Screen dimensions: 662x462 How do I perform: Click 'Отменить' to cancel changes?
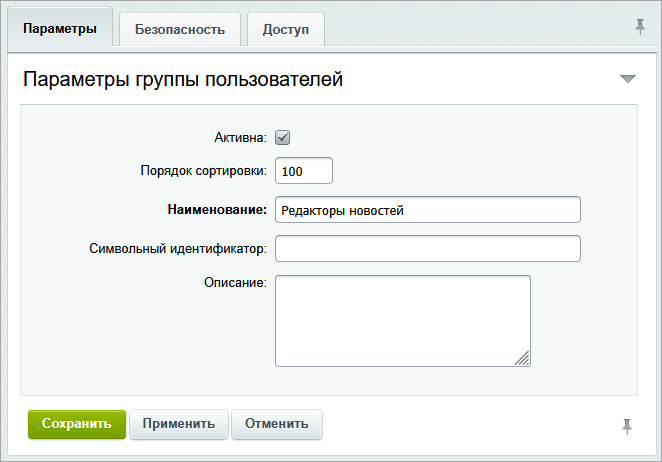coord(277,424)
